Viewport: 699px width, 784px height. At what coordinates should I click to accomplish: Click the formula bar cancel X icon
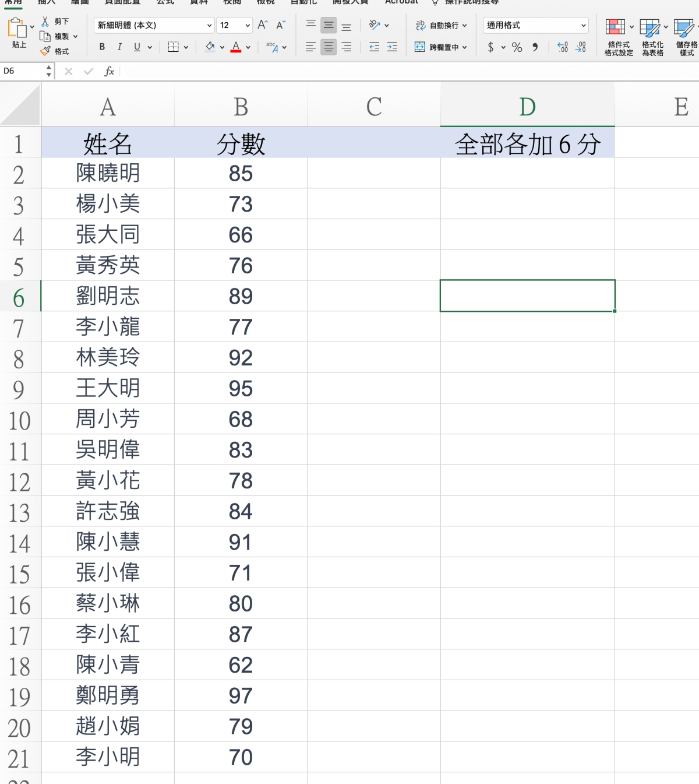[x=69, y=71]
